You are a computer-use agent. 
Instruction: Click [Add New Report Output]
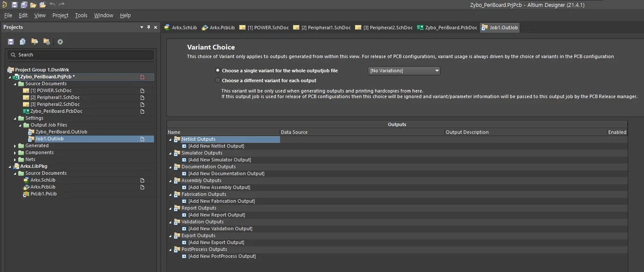coord(216,215)
